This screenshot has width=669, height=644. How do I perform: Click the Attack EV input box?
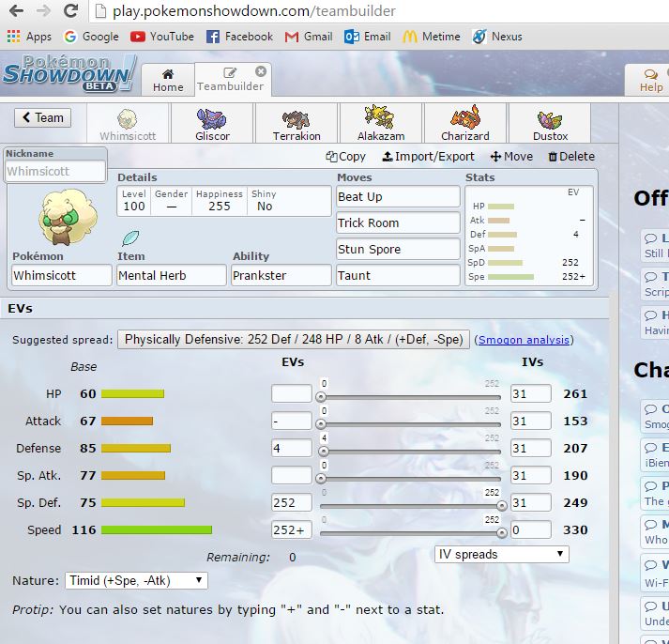coord(292,421)
